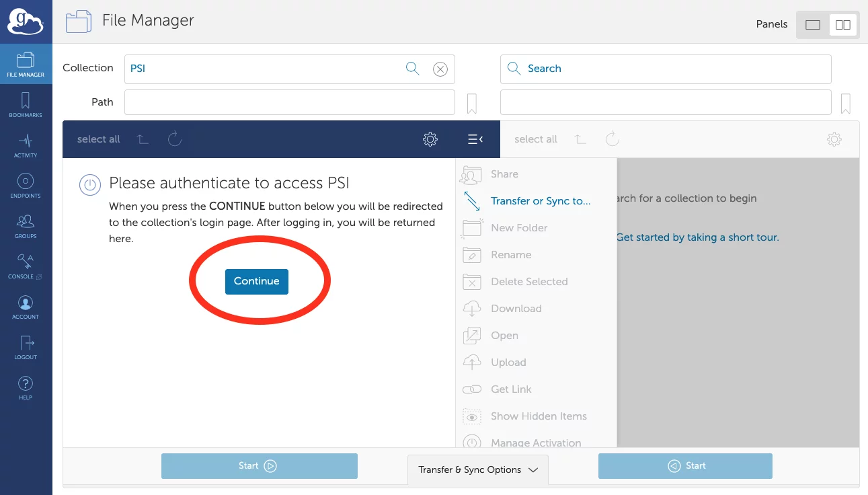Expand Transfer & Sync Options
868x495 pixels.
pos(478,469)
